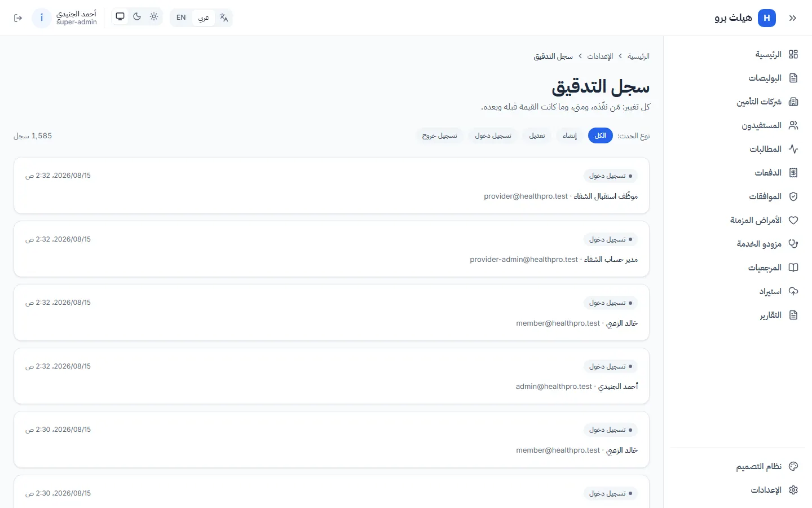Image resolution: width=812 pixels, height=508 pixels.
Task: Open المستفيدون in the sidebar
Action: (x=738, y=125)
